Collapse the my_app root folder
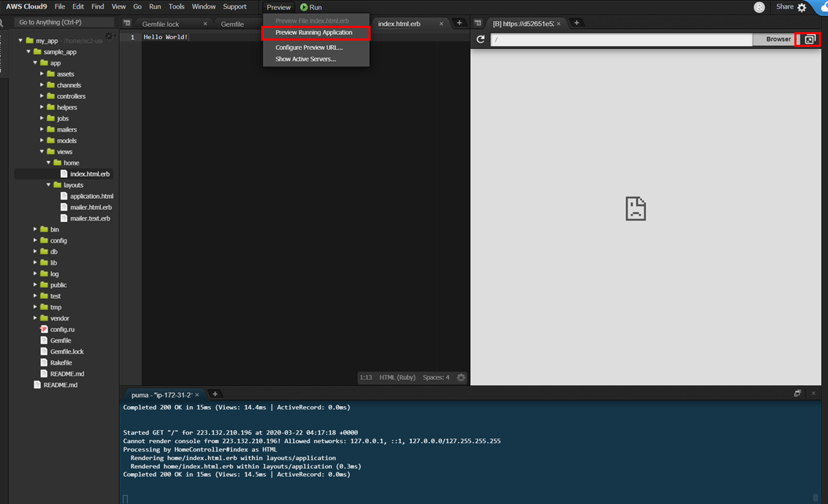The image size is (828, 504). 20,41
